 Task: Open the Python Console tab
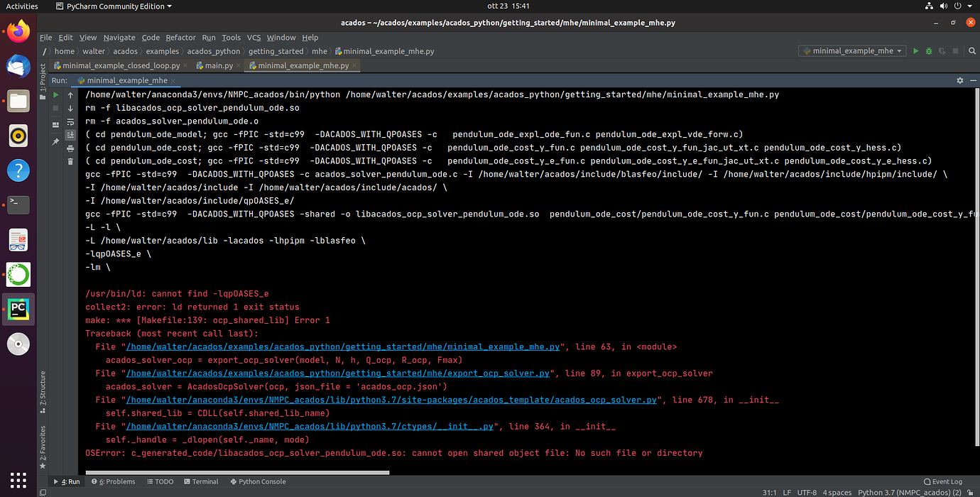[x=257, y=481]
